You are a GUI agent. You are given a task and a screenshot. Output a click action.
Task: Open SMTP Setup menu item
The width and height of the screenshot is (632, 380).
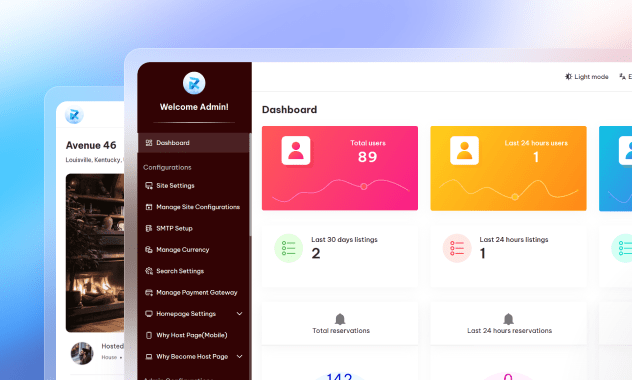tap(193, 228)
